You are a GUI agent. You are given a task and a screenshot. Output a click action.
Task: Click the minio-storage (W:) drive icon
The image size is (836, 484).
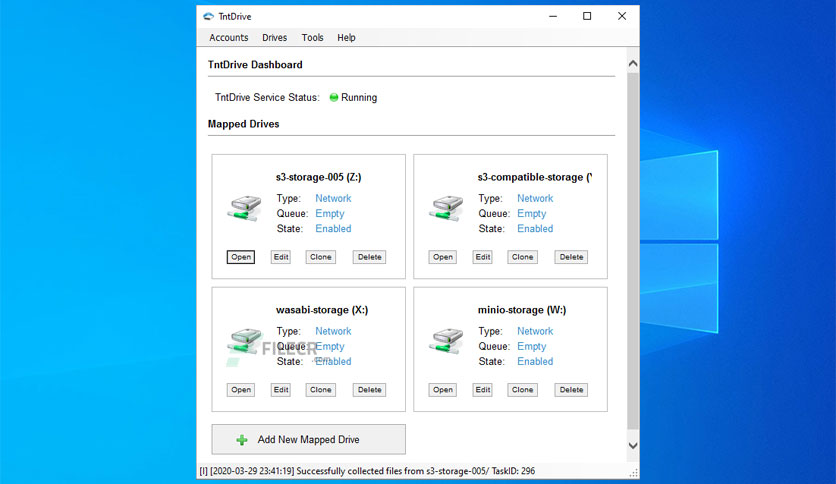click(447, 341)
